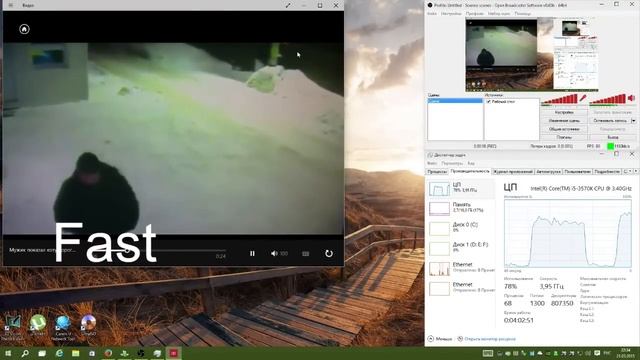640x360 pixels.
Task: Click the OBS preview thumbnail
Action: pyautogui.click(x=532, y=55)
